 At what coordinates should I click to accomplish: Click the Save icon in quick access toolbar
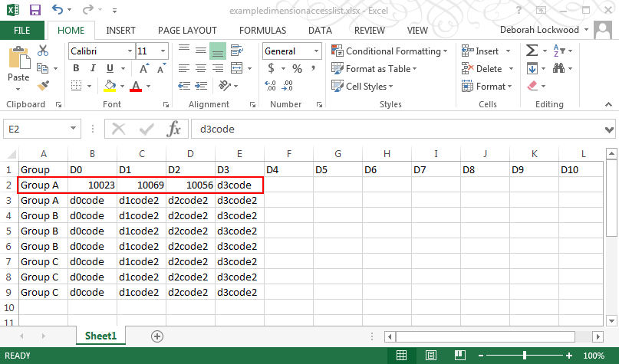tap(35, 11)
